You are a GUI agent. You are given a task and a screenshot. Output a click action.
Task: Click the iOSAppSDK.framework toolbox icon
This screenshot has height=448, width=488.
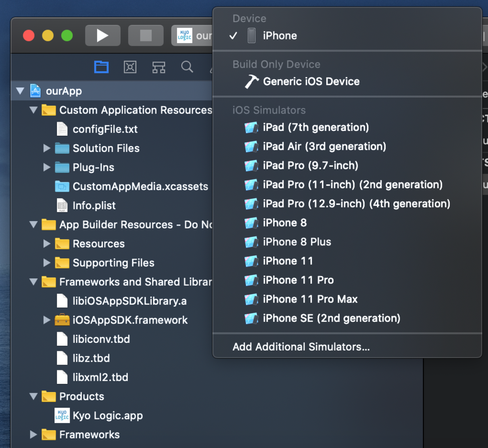(x=62, y=320)
